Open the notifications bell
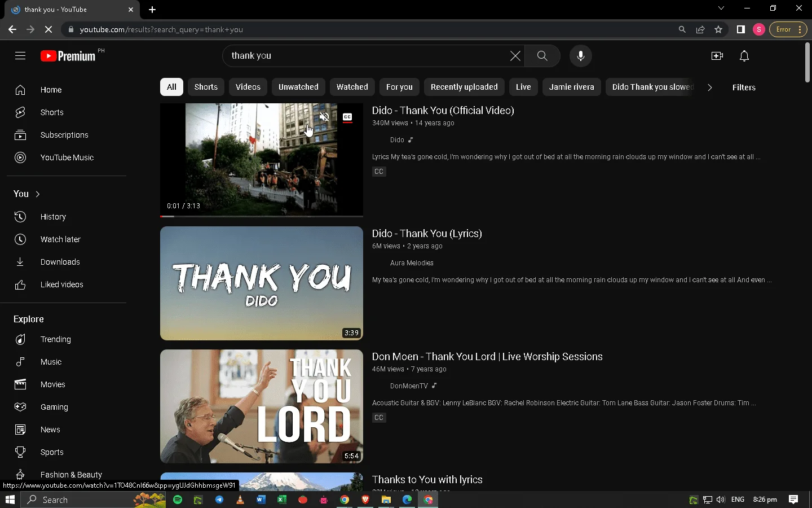812x508 pixels. coord(744,55)
